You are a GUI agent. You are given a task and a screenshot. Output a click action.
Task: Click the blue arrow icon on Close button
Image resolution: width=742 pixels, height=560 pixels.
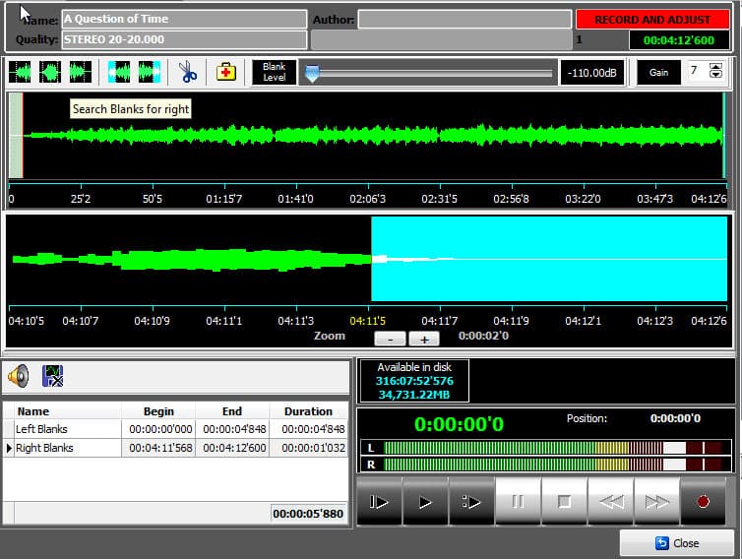[x=661, y=543]
